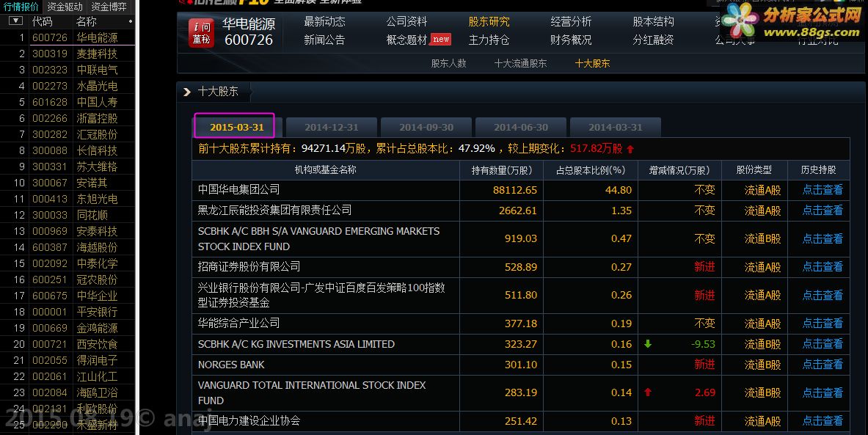This screenshot has height=435, width=868.
Task: Select the 2014-03-31 date tab
Action: tap(616, 128)
